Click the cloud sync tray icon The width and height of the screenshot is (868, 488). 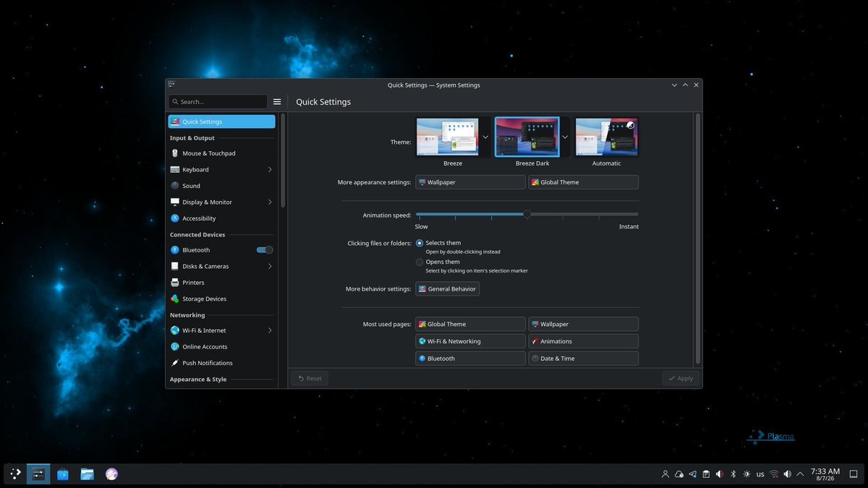click(679, 474)
